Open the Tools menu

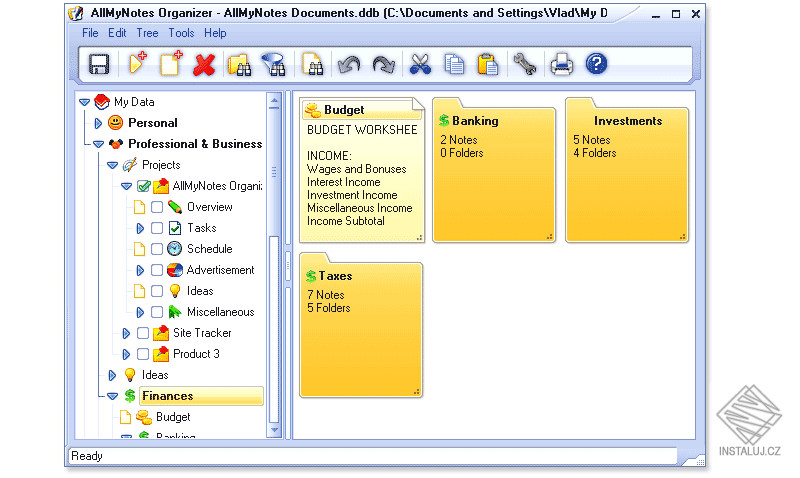coord(181,33)
